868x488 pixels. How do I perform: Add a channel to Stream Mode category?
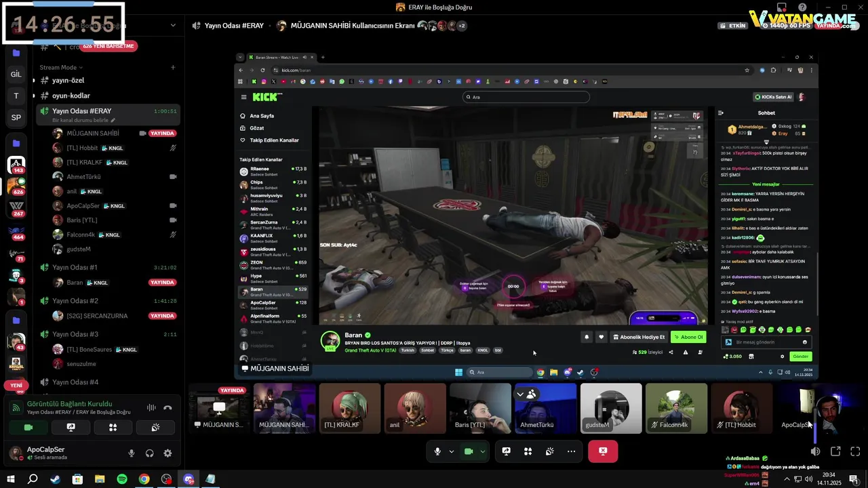[x=173, y=67]
